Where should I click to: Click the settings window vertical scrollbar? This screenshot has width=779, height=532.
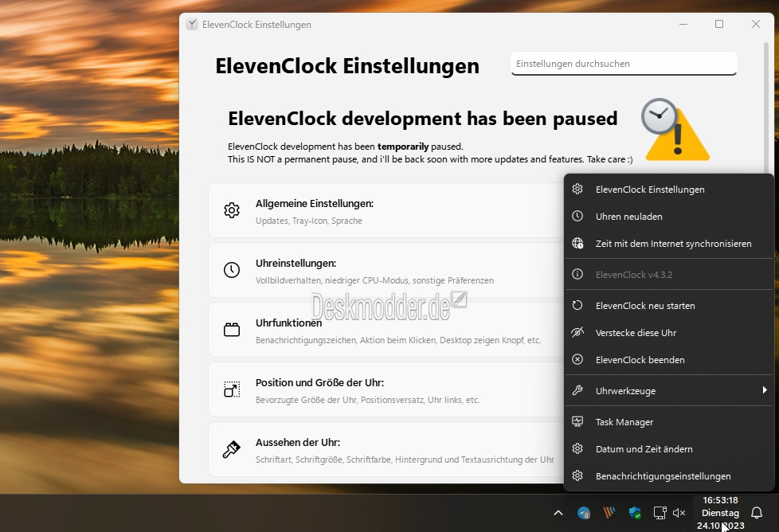765,109
